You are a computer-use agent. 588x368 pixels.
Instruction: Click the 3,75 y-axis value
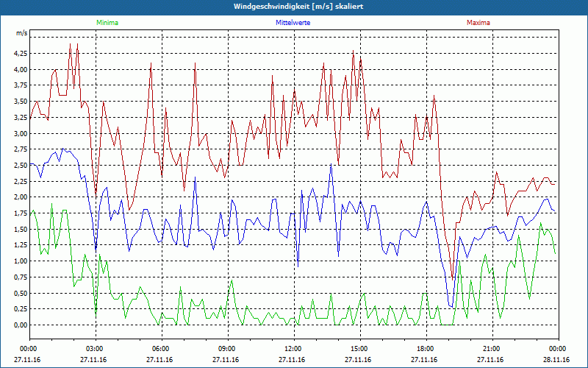(21, 85)
